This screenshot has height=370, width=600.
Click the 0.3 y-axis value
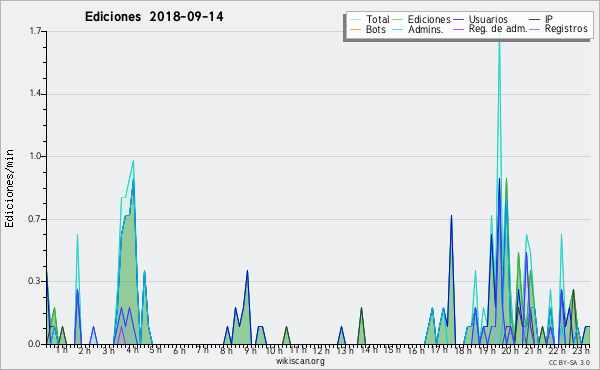coord(34,281)
